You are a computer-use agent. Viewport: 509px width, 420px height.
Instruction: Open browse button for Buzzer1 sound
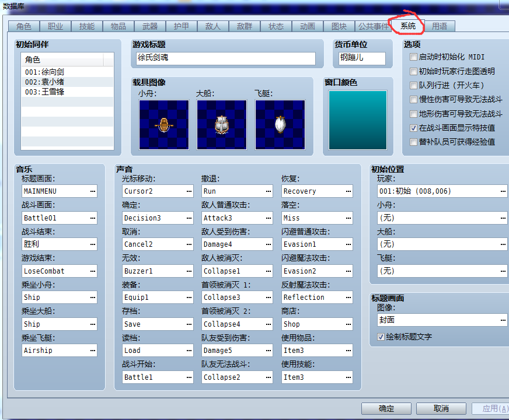(x=189, y=271)
